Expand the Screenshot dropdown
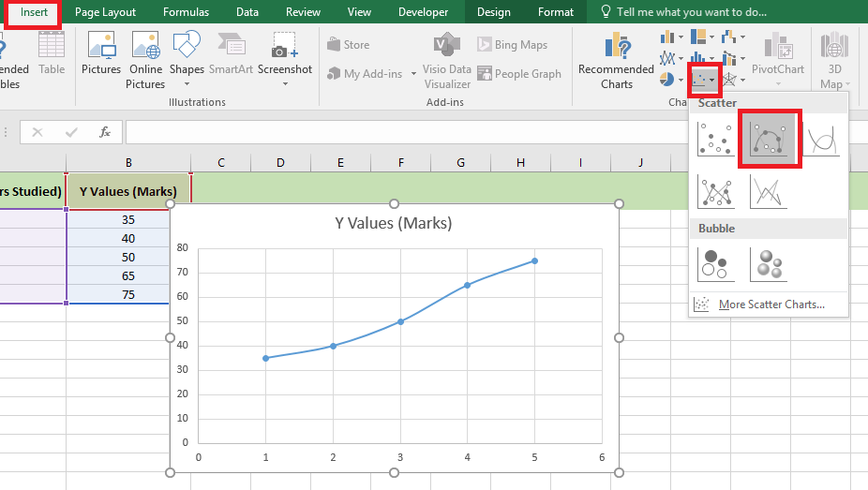Image resolution: width=868 pixels, height=490 pixels. [285, 84]
